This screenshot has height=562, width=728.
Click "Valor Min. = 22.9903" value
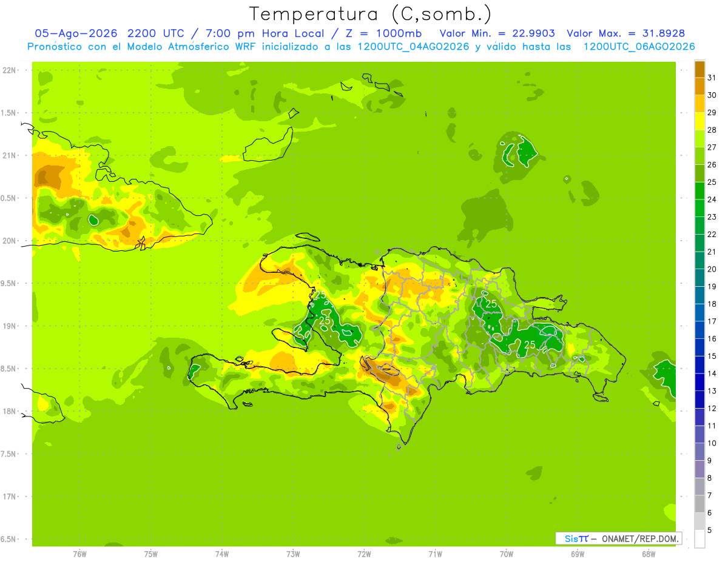pos(497,33)
